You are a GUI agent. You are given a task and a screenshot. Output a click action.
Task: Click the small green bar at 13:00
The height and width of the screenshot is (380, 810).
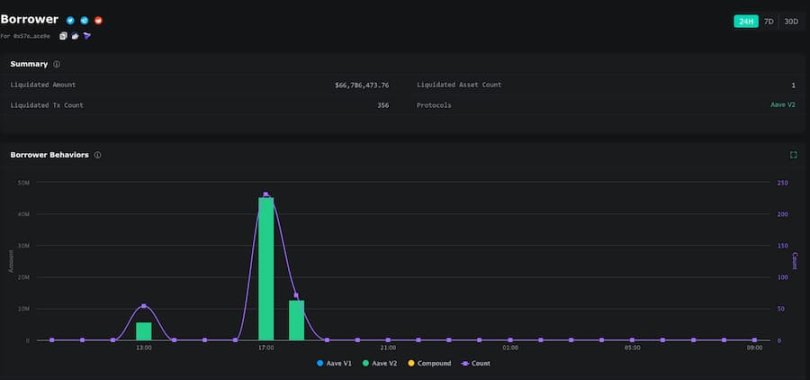coord(144,331)
